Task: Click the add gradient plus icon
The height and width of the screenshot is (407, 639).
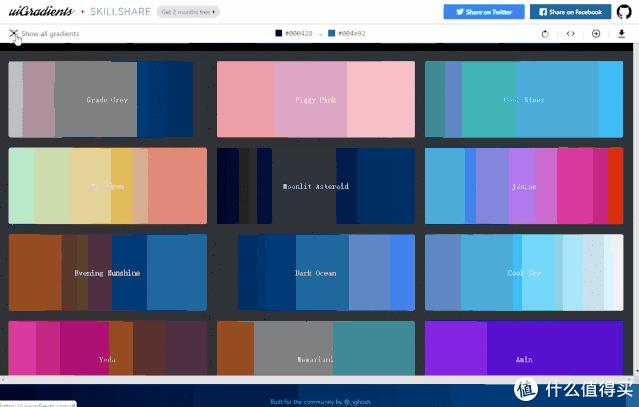Action: [596, 33]
